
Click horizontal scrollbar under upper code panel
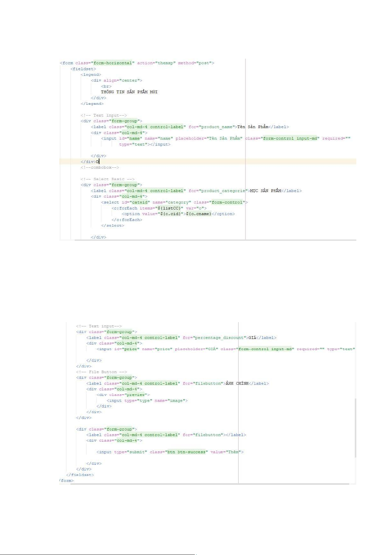click(x=214, y=240)
